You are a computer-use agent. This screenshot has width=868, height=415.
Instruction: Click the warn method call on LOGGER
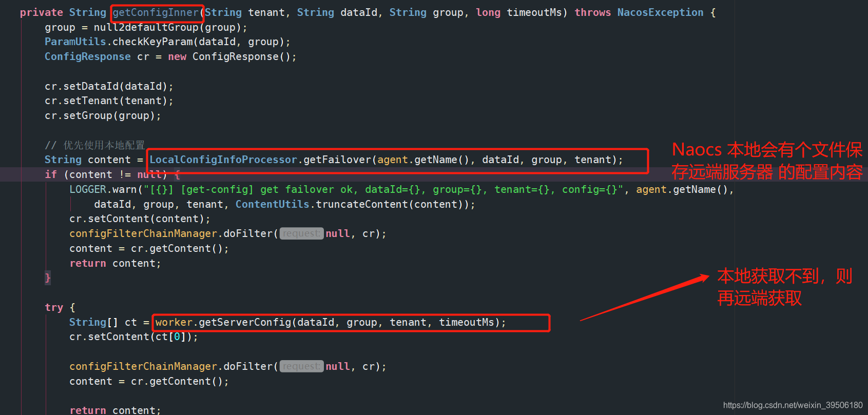click(x=125, y=189)
